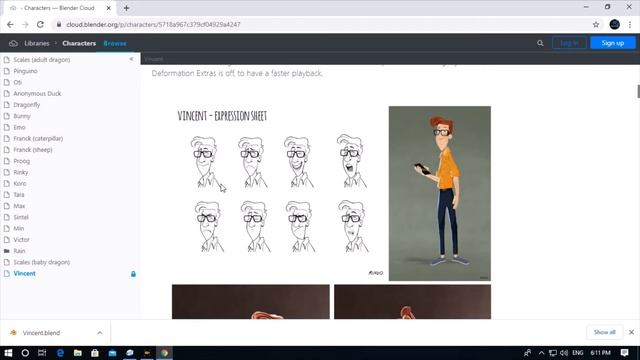This screenshot has width=640, height=360.
Task: Click the Blender icon in the taskbar
Action: [147, 353]
